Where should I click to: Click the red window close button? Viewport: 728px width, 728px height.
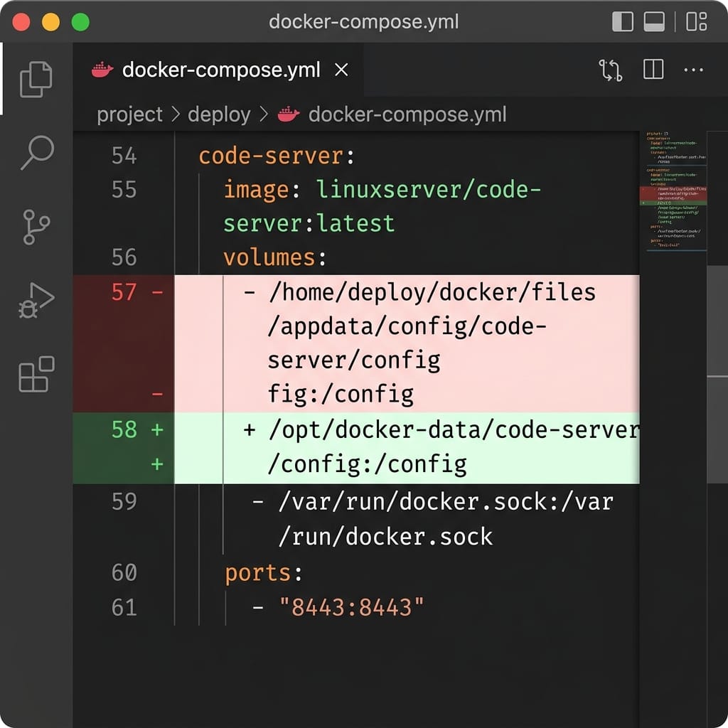[x=21, y=22]
